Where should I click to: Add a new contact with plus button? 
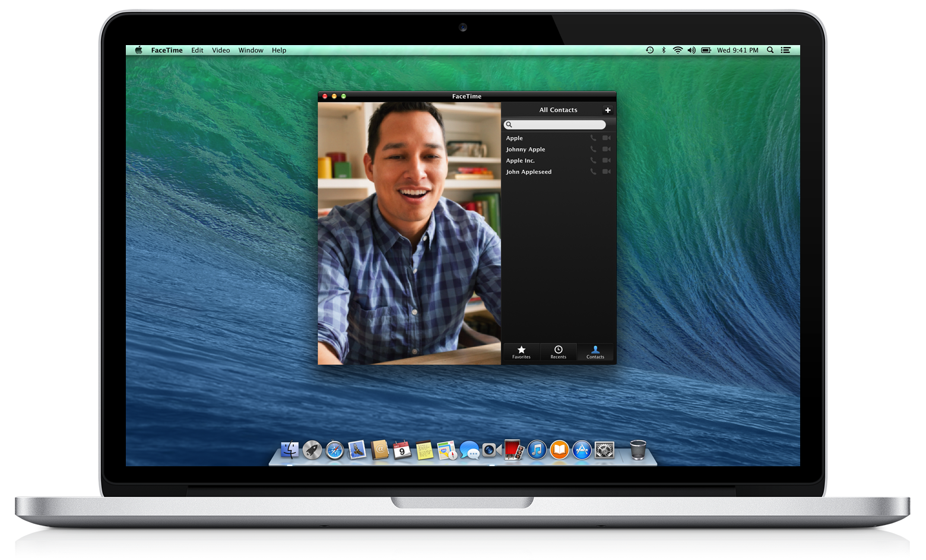click(608, 110)
